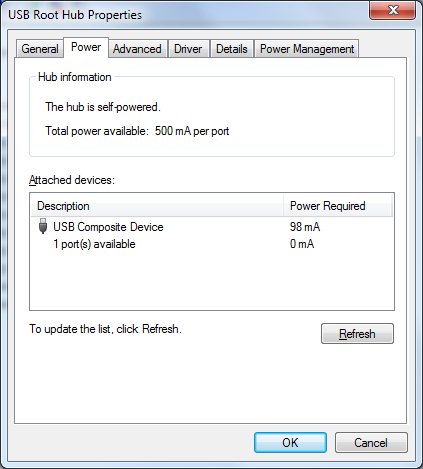Click the Refresh button

click(357, 333)
